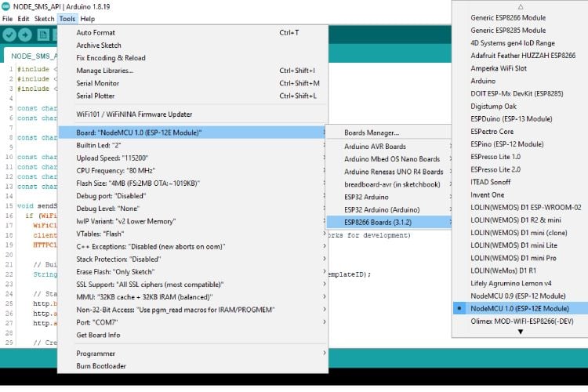Viewport: 588px width, 392px height.
Task: Expand the Erase Flash: "Only Sketch" submenu
Action: pyautogui.click(x=193, y=271)
